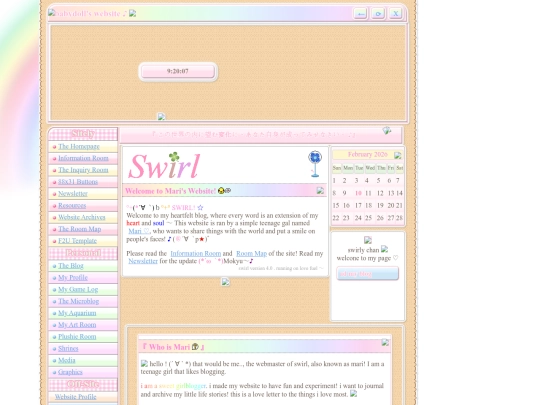Viewport: 540px width, 405px height.
Task: Click the Site-ly sidebar section header
Action: click(83, 134)
